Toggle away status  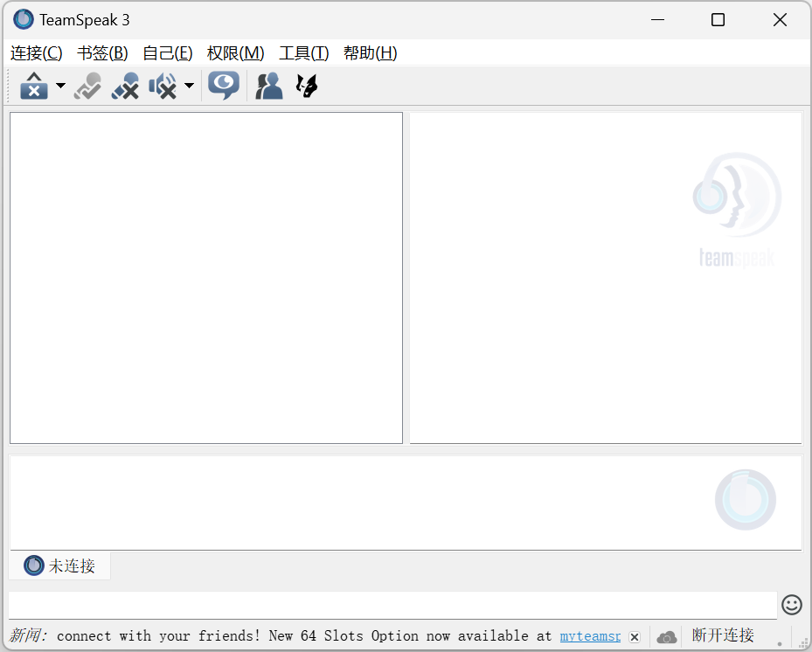pyautogui.click(x=87, y=86)
